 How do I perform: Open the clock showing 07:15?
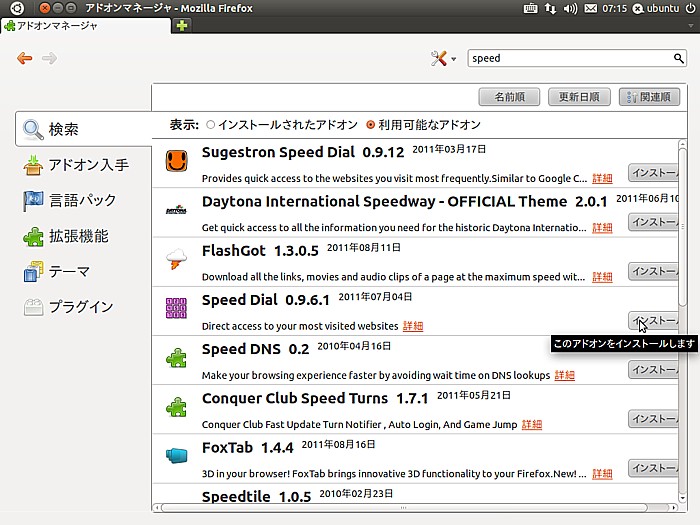click(614, 8)
